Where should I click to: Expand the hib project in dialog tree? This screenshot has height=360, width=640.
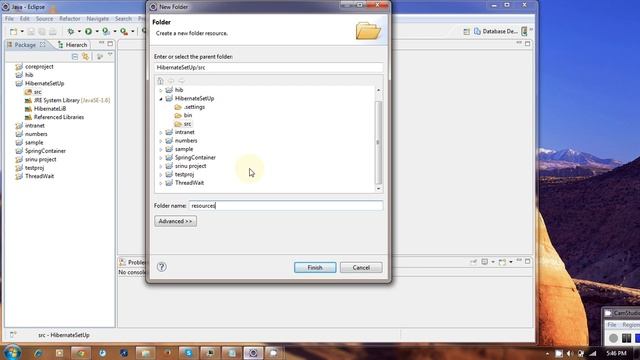point(161,90)
